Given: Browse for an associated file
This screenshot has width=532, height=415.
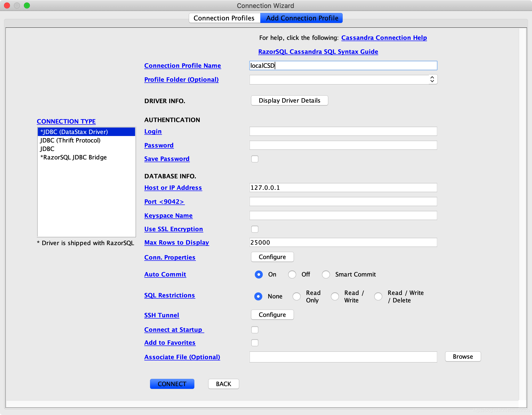Looking at the screenshot, I should (463, 357).
